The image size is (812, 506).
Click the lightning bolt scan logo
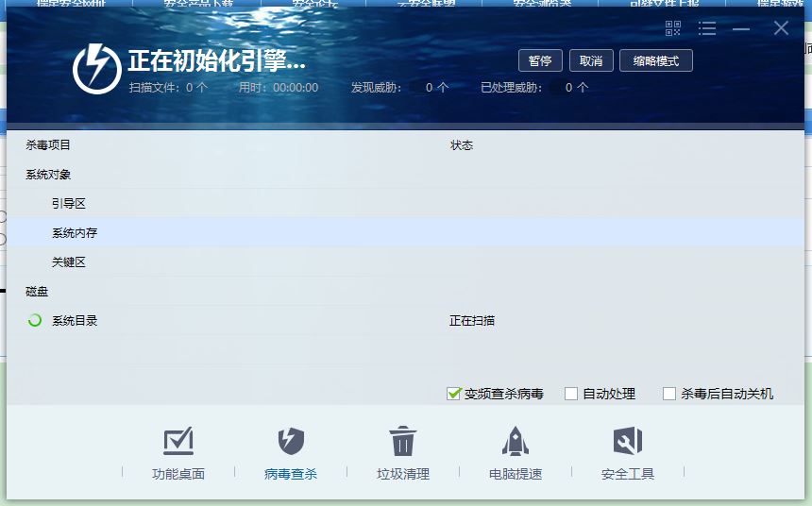[x=97, y=68]
